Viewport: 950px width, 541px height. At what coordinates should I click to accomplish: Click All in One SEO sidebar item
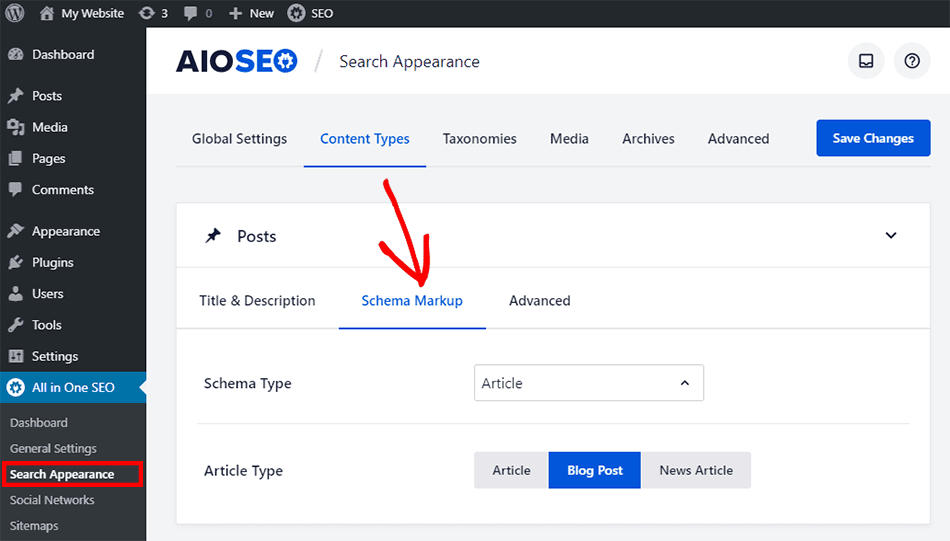[x=73, y=388]
